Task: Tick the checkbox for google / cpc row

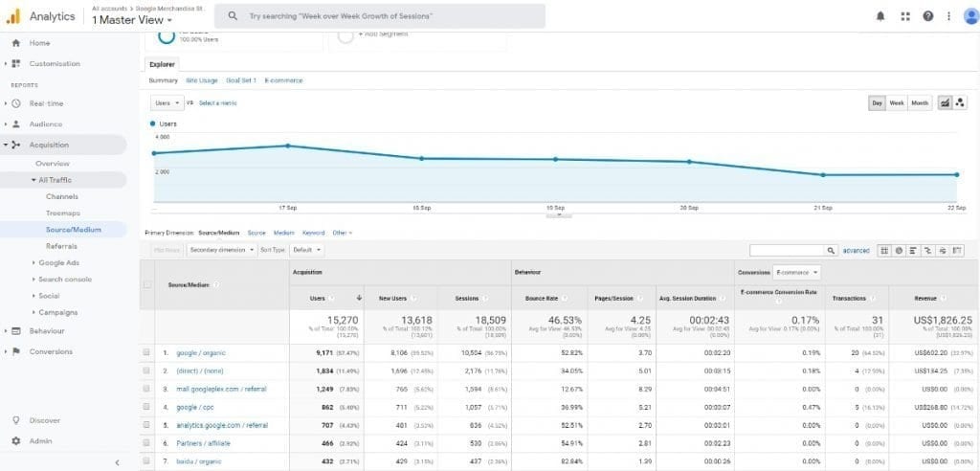Action: (x=146, y=407)
